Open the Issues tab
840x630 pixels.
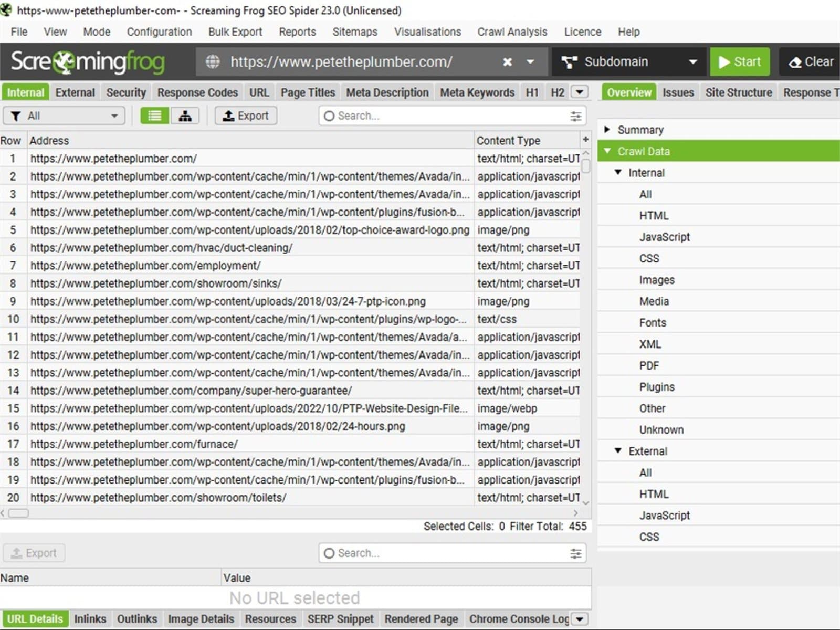(x=678, y=92)
